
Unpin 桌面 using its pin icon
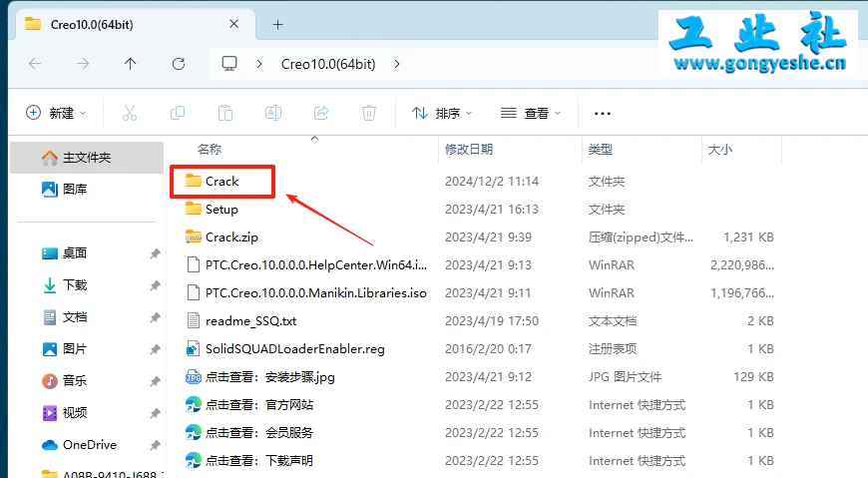[155, 253]
